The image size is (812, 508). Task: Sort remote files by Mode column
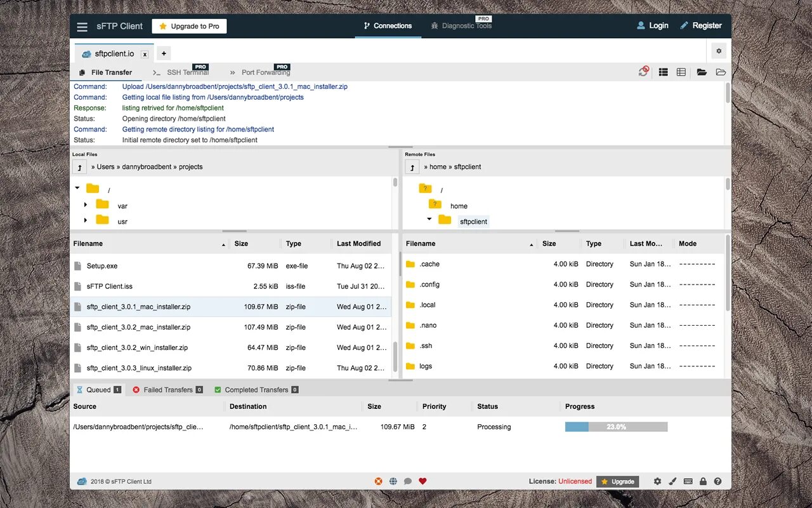pyautogui.click(x=698, y=244)
